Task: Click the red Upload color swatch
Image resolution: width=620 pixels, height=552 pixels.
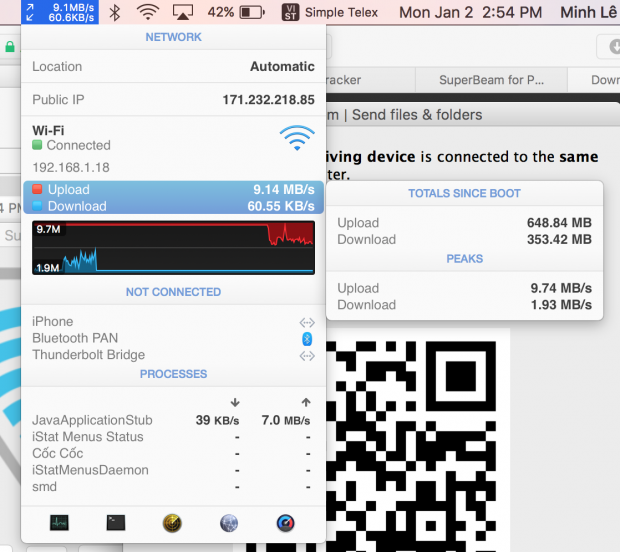Action: click(x=38, y=190)
